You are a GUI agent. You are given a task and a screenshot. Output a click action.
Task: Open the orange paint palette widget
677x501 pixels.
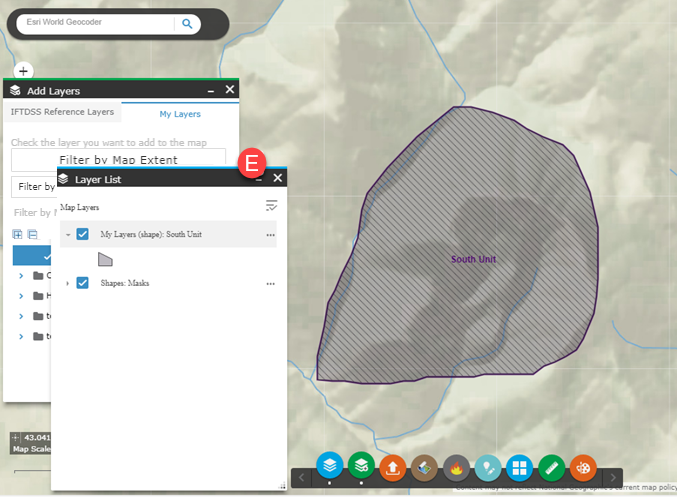tap(583, 468)
